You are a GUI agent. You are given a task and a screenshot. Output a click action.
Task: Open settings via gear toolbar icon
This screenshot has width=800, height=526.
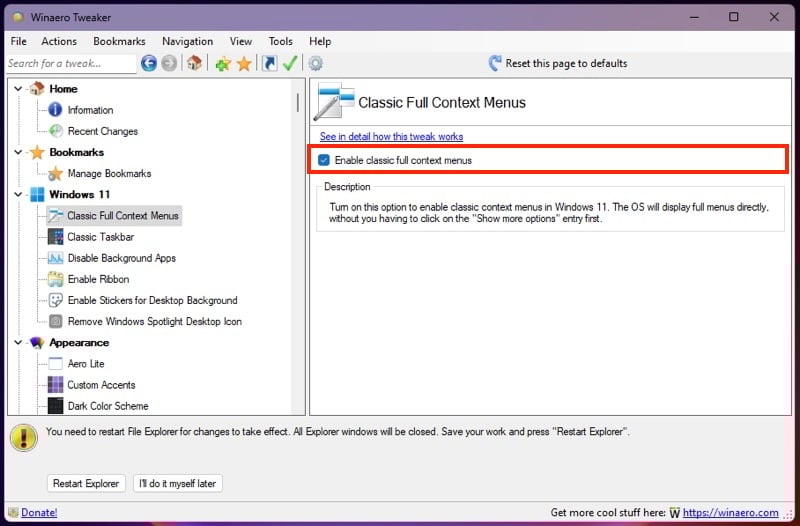click(x=315, y=63)
